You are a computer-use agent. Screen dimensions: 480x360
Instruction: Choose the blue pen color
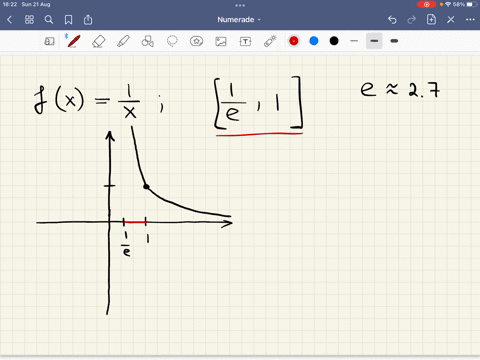tap(314, 41)
